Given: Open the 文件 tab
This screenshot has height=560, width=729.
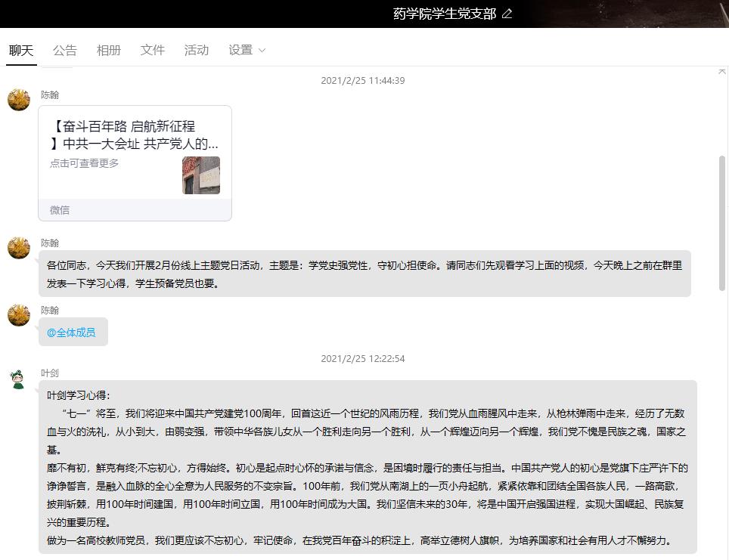Looking at the screenshot, I should 152,50.
